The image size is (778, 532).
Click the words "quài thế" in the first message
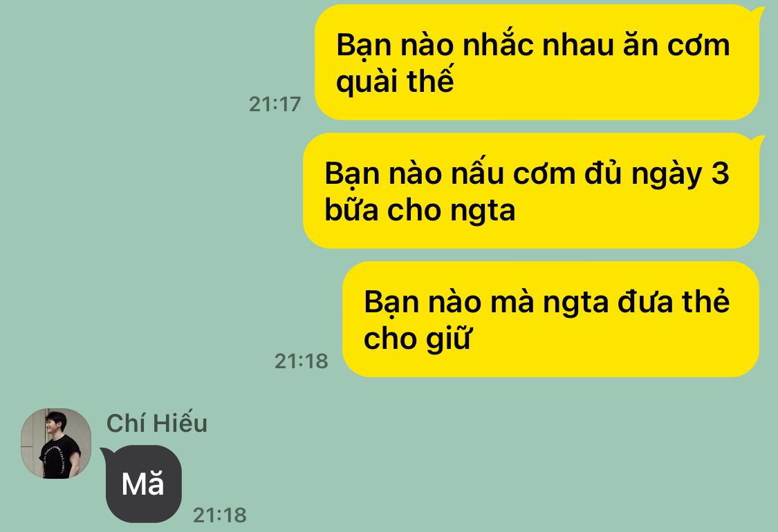click(x=395, y=82)
